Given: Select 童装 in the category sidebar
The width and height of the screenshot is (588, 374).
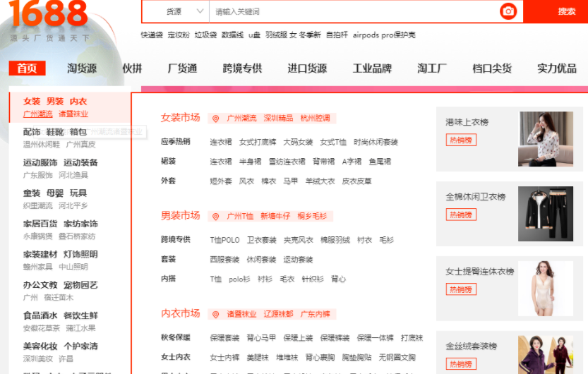Looking at the screenshot, I should tap(32, 193).
